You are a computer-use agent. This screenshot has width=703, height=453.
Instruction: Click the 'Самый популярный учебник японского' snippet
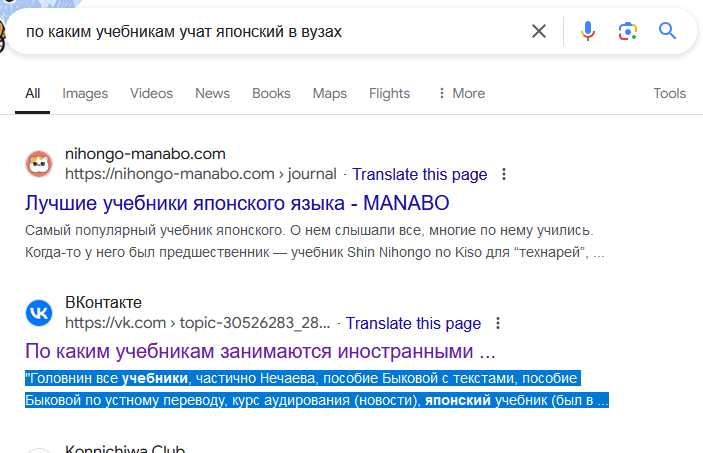click(315, 241)
